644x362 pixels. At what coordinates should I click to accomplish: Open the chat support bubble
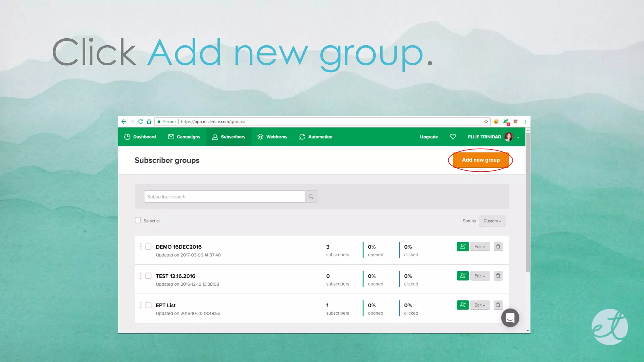coord(510,318)
